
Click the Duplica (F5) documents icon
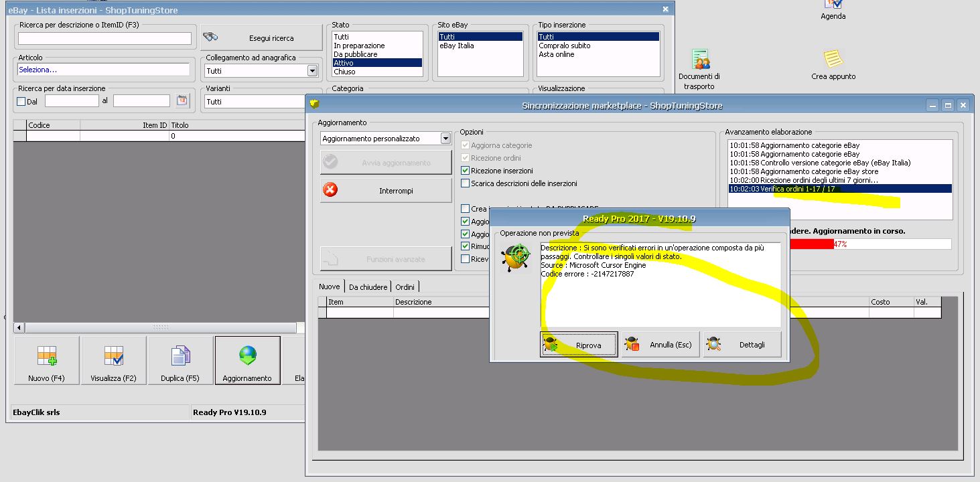click(181, 356)
